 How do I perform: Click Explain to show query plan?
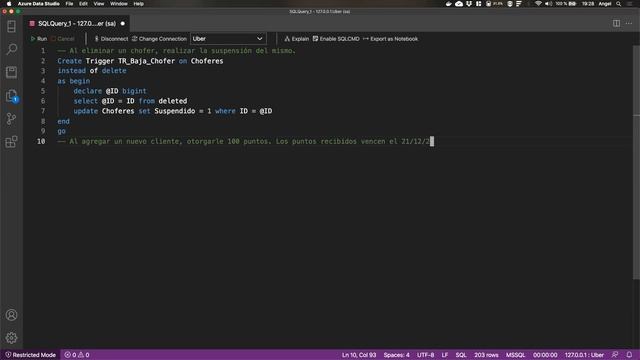tap(296, 39)
